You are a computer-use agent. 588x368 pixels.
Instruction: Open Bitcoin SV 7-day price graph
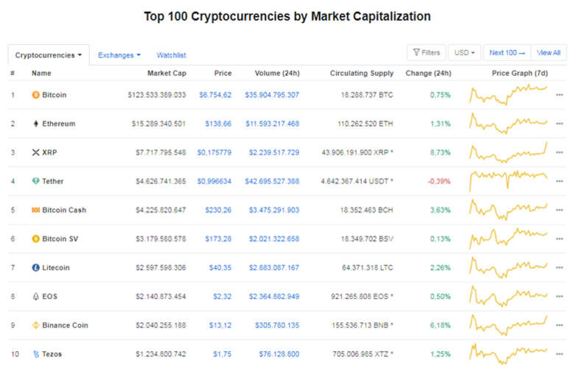point(508,238)
